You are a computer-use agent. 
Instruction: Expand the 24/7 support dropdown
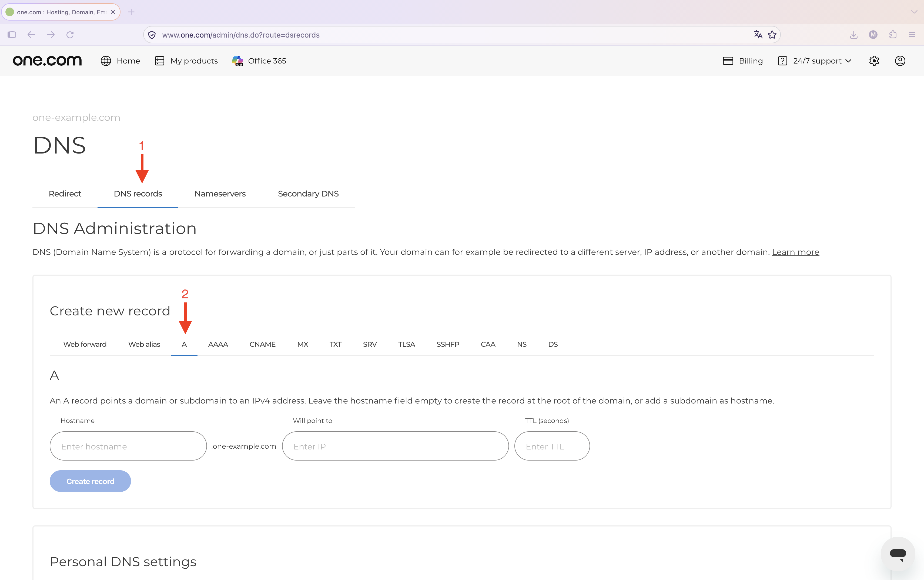[815, 61]
